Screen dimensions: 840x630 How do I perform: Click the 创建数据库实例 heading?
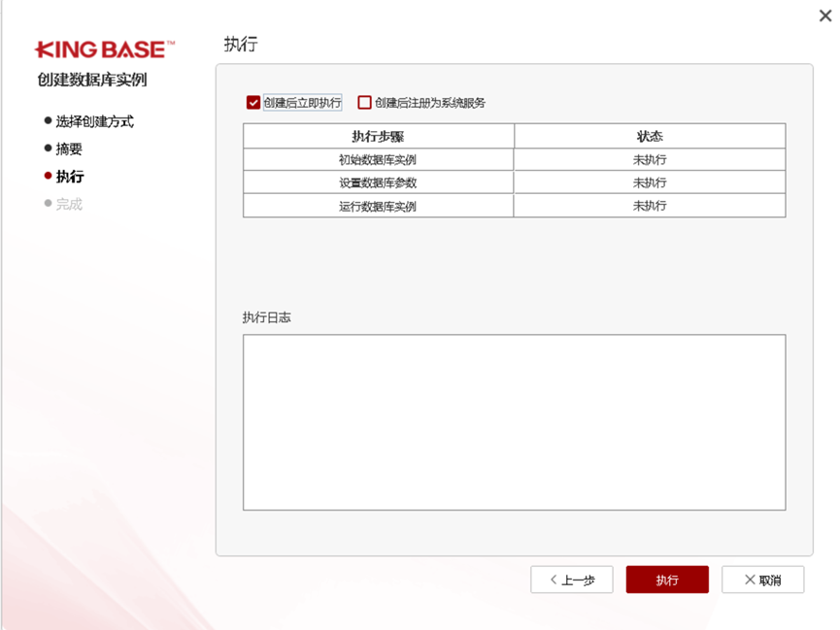click(x=92, y=80)
